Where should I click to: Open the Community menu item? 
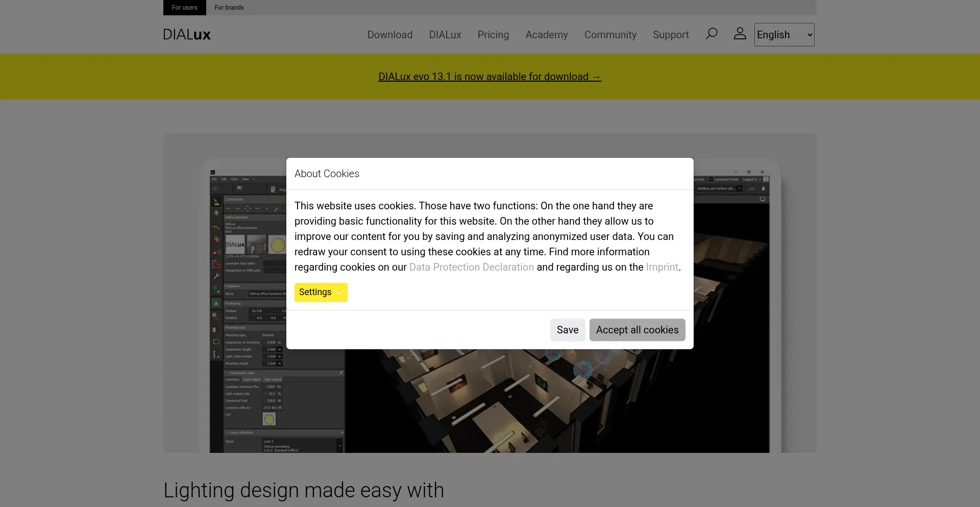(610, 35)
